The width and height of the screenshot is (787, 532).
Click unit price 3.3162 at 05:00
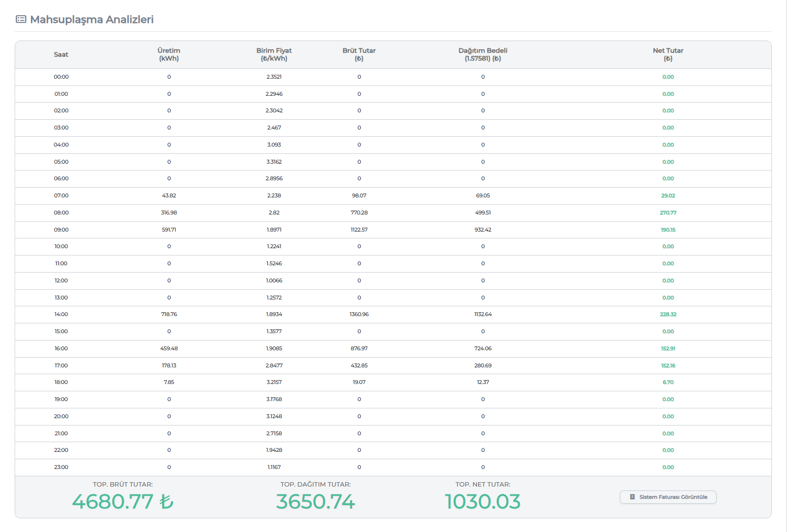pyautogui.click(x=274, y=162)
